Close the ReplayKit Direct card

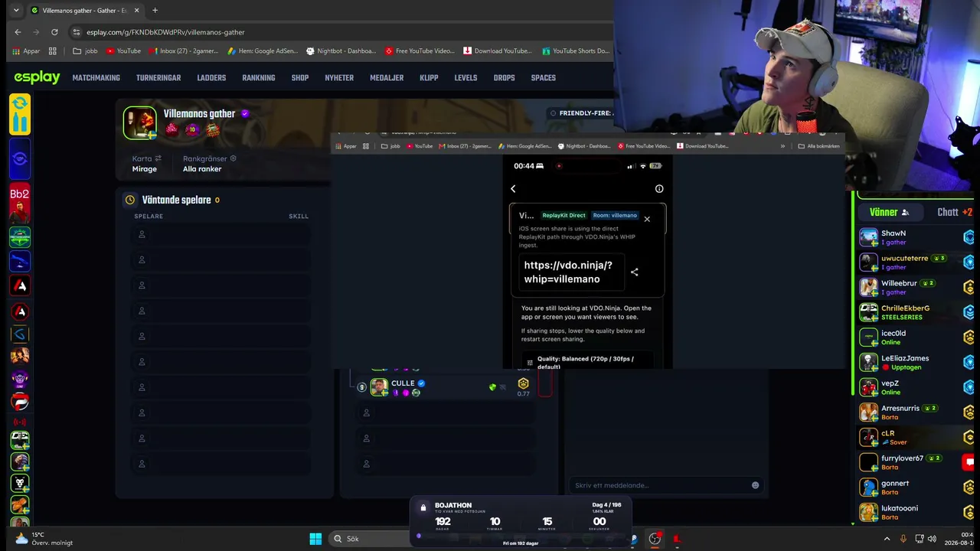coord(647,219)
